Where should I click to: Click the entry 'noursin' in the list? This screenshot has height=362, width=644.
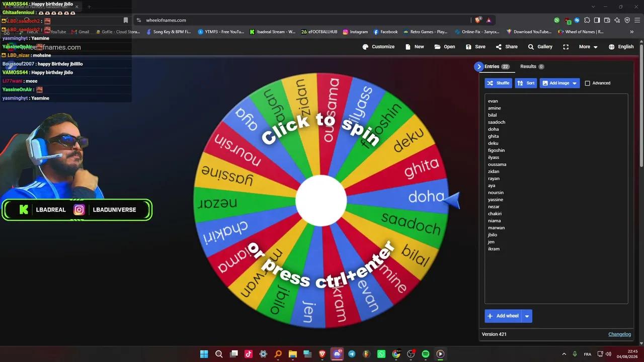(496, 193)
